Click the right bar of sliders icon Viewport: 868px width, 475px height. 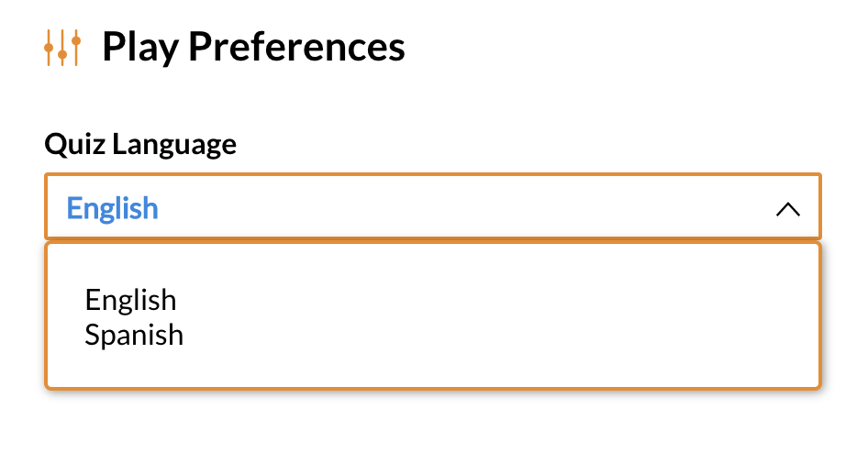(76, 48)
